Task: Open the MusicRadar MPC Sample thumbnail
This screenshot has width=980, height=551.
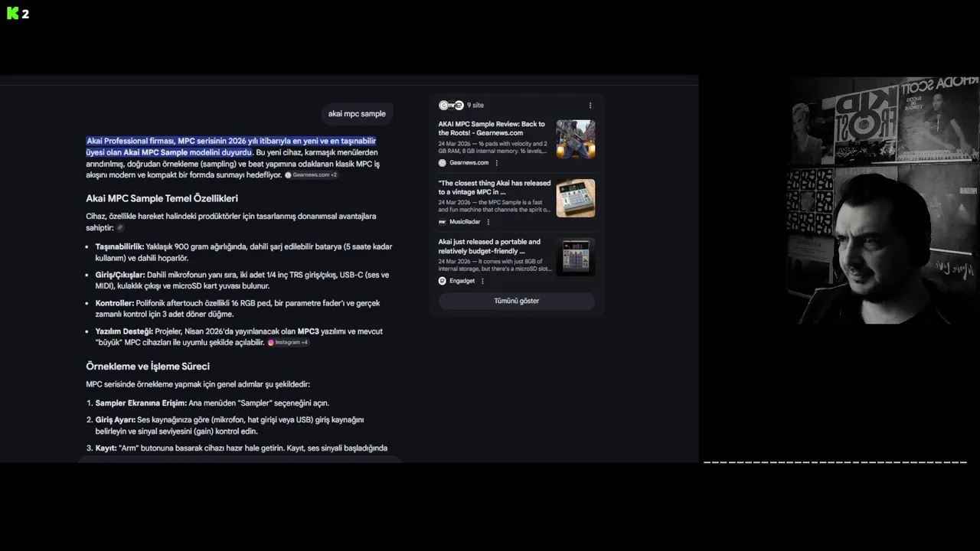Action: pyautogui.click(x=576, y=197)
